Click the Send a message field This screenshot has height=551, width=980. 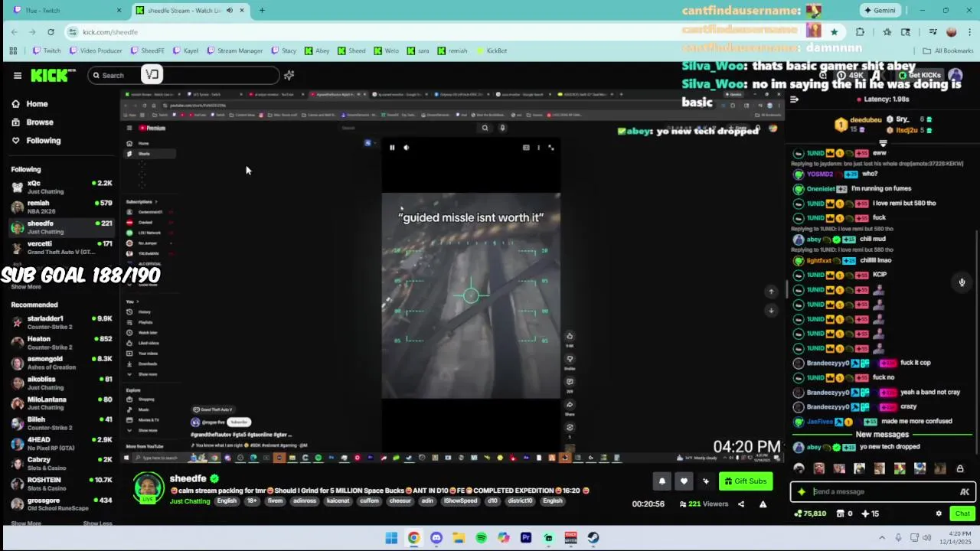[x=880, y=492]
